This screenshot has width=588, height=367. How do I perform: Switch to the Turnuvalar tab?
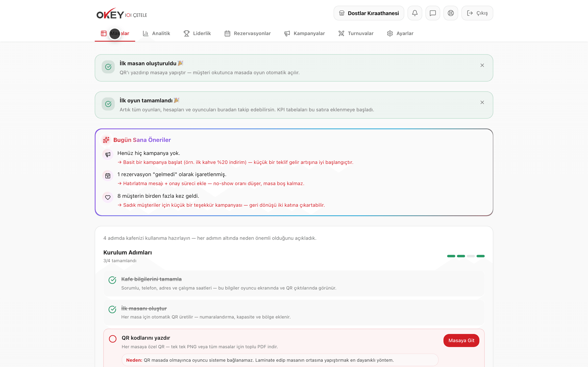pyautogui.click(x=356, y=33)
